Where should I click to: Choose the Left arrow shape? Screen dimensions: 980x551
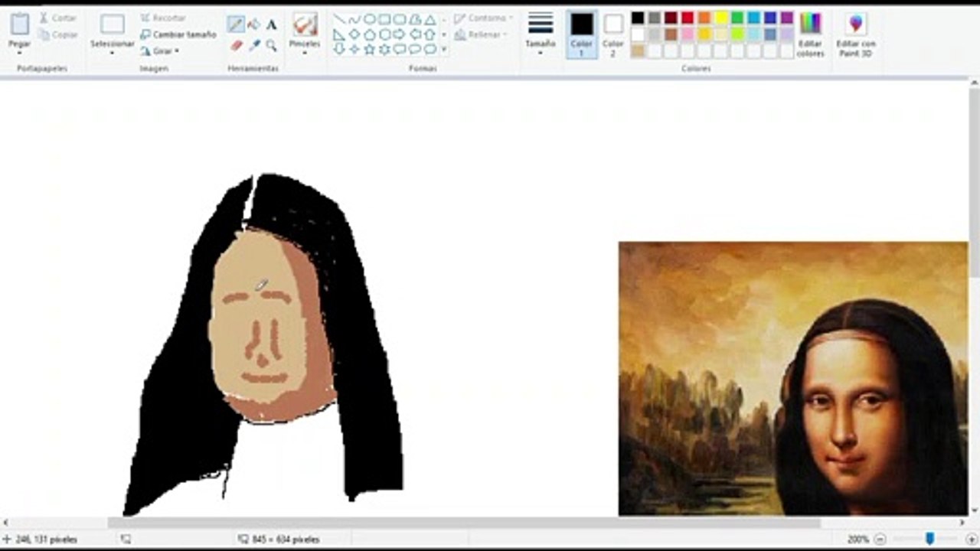pos(415,34)
